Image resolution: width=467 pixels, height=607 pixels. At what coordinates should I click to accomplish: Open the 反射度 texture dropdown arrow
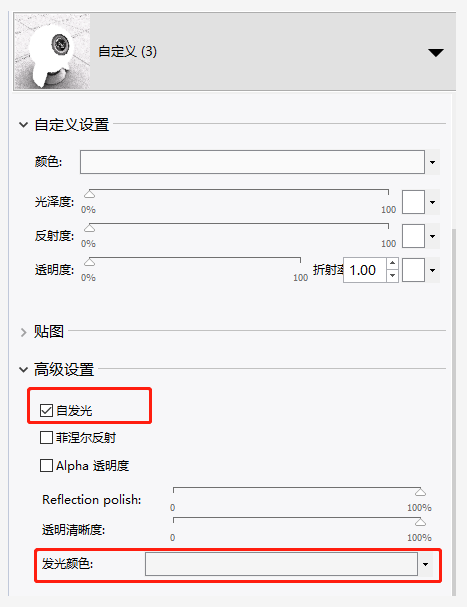pos(433,236)
